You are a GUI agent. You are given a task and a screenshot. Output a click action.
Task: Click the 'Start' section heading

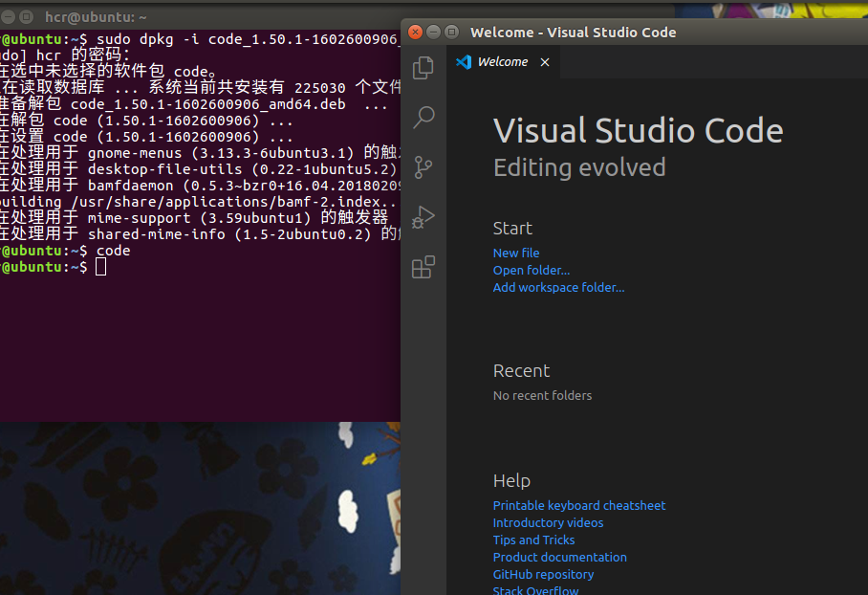(x=512, y=229)
